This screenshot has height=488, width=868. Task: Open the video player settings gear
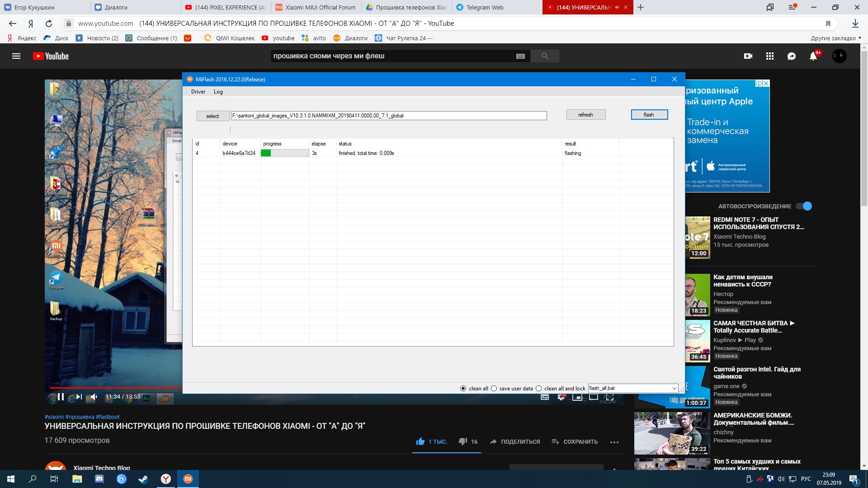tap(561, 397)
